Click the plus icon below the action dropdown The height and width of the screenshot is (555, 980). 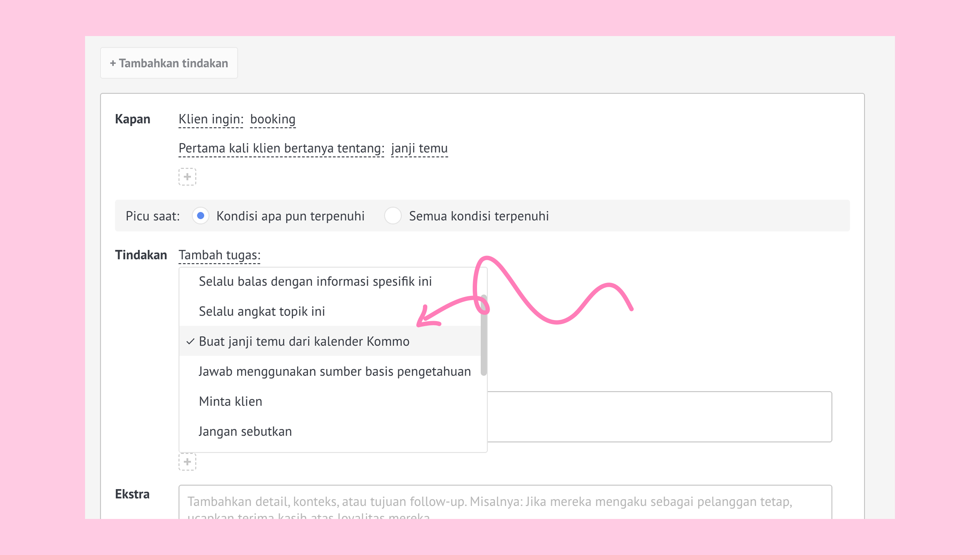click(187, 462)
